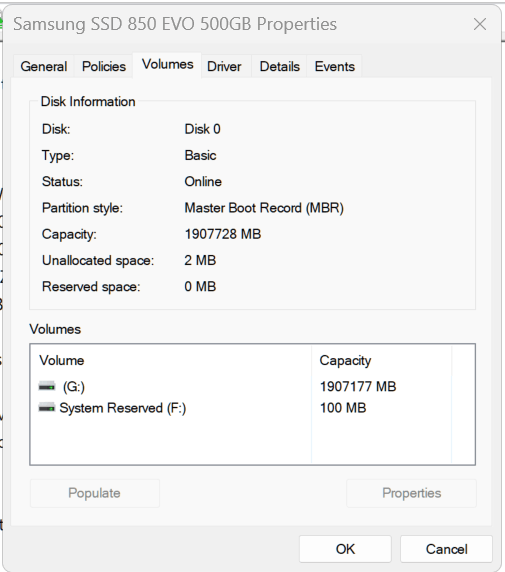Switch to the General tab

pos(44,66)
